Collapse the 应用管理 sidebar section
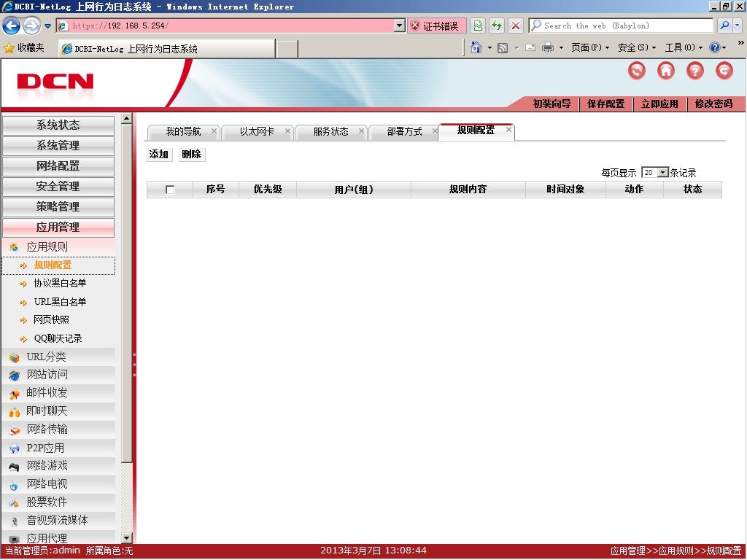This screenshot has height=560, width=747. click(58, 227)
